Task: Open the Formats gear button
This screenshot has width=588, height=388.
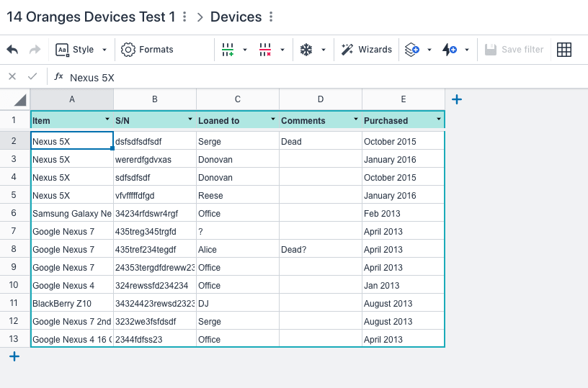Action: pyautogui.click(x=147, y=50)
